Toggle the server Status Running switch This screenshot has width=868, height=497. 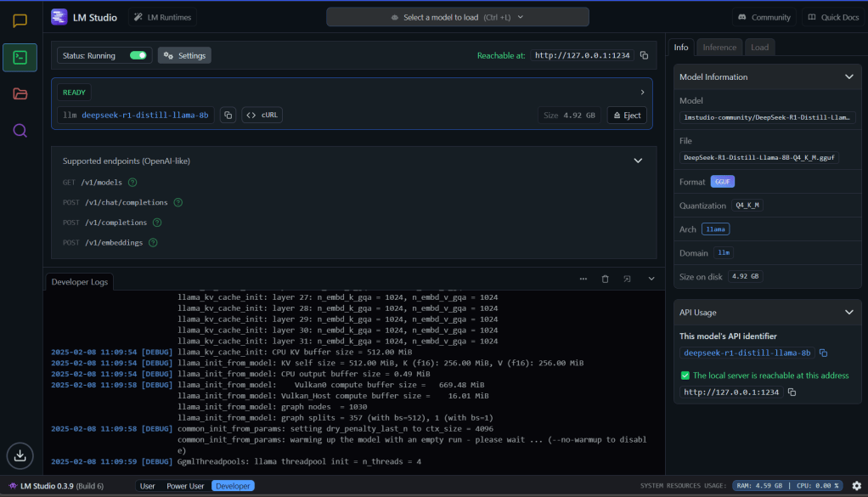click(138, 55)
